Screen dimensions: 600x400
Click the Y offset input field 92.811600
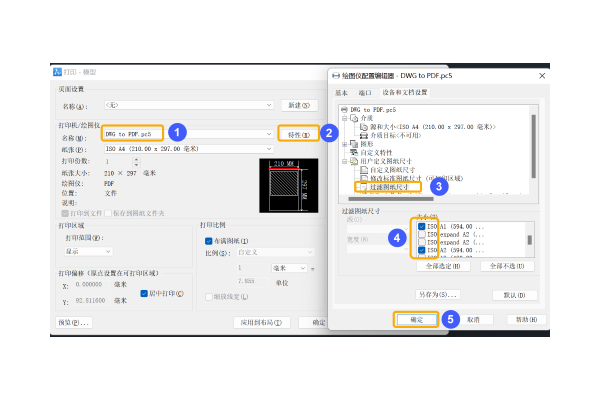pyautogui.click(x=91, y=300)
